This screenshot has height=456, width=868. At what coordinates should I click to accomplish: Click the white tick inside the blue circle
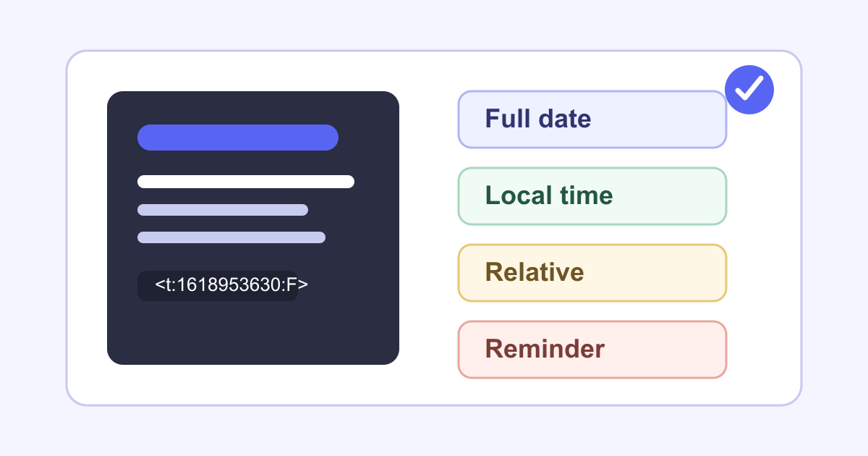(x=749, y=88)
